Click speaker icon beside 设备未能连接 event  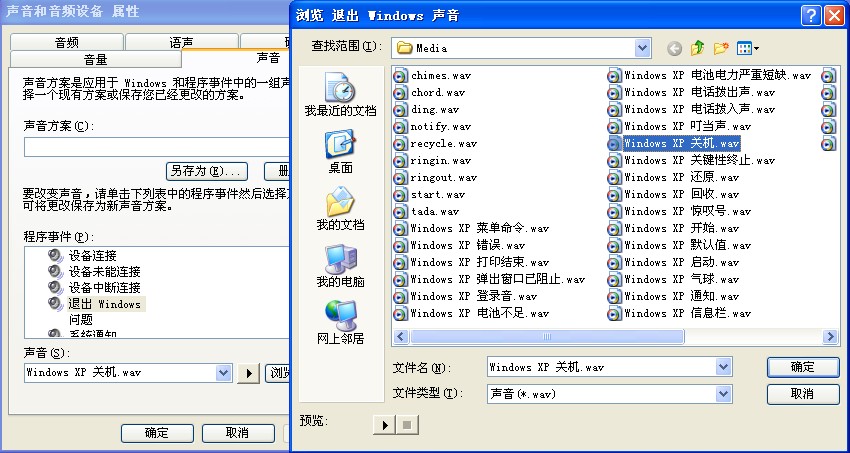[x=55, y=271]
